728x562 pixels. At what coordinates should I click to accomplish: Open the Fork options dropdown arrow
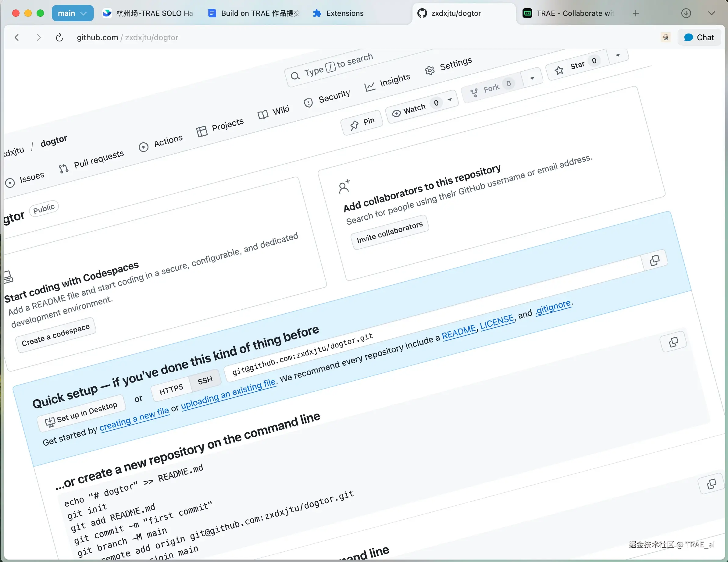coord(532,78)
